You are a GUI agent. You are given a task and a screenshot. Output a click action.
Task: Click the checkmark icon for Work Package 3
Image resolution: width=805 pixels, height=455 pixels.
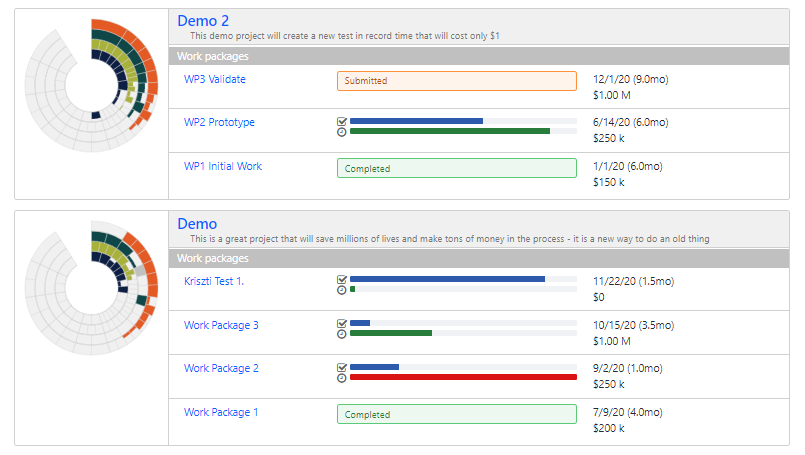(x=342, y=323)
